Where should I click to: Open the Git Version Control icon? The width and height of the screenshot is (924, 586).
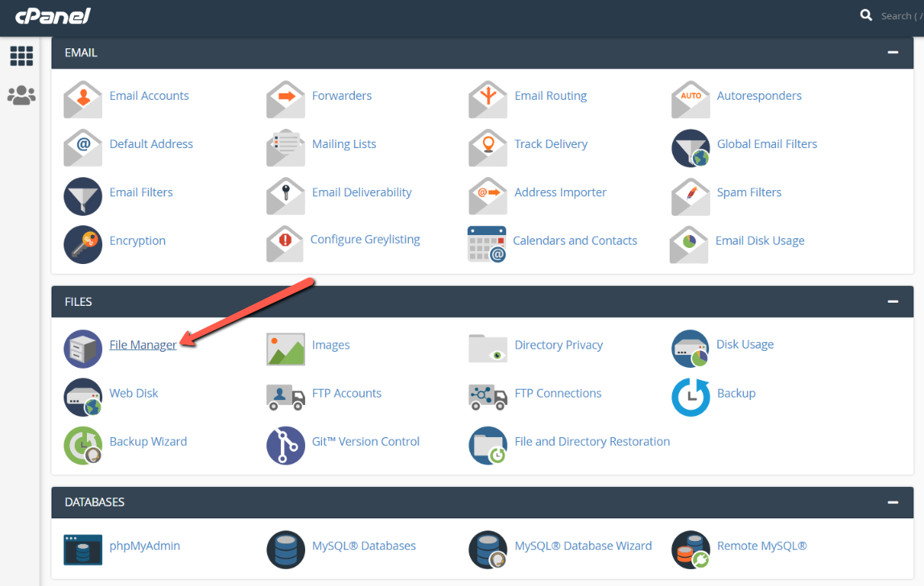286,445
